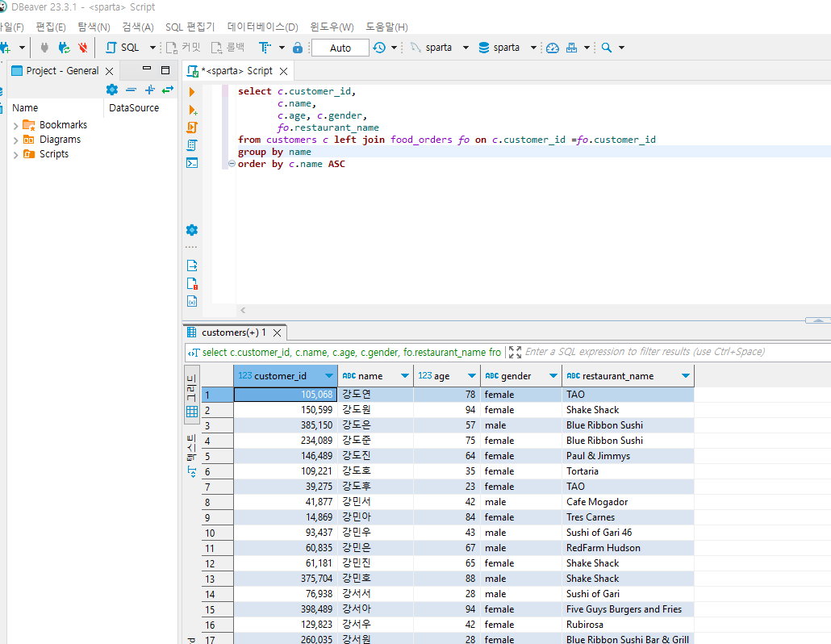The width and height of the screenshot is (831, 644).
Task: Select the Project - General tab
Action: tap(63, 71)
